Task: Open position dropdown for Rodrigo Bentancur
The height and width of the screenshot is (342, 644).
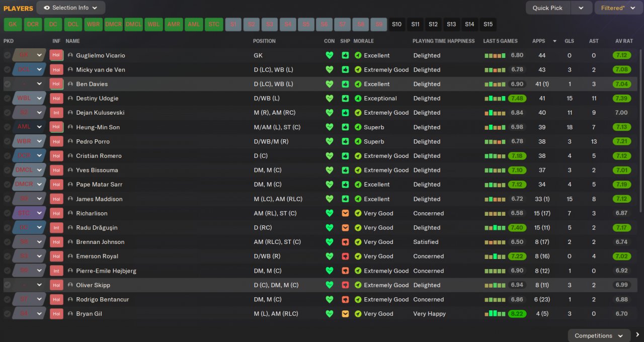Action: click(39, 299)
